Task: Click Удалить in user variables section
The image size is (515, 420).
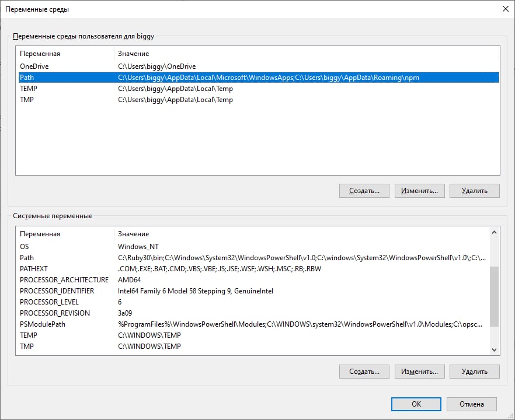Action: tap(474, 191)
